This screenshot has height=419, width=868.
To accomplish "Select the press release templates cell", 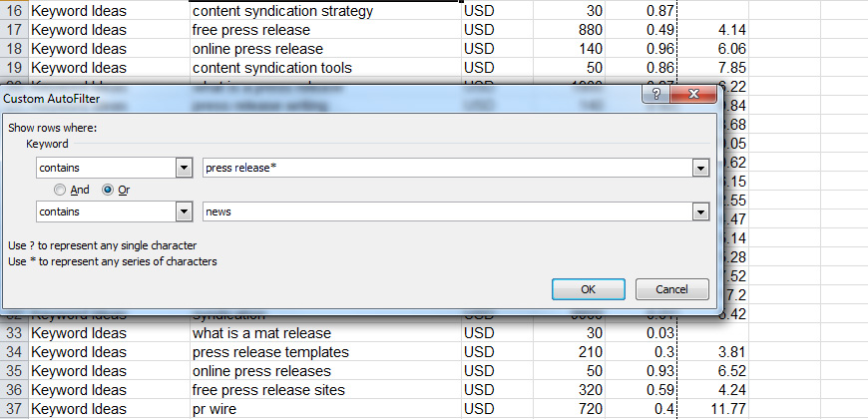I will [325, 352].
